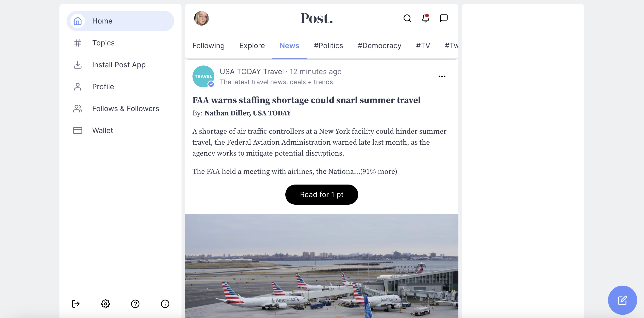The image size is (644, 318).
Task: Go to Topics in the sidebar
Action: (x=103, y=43)
